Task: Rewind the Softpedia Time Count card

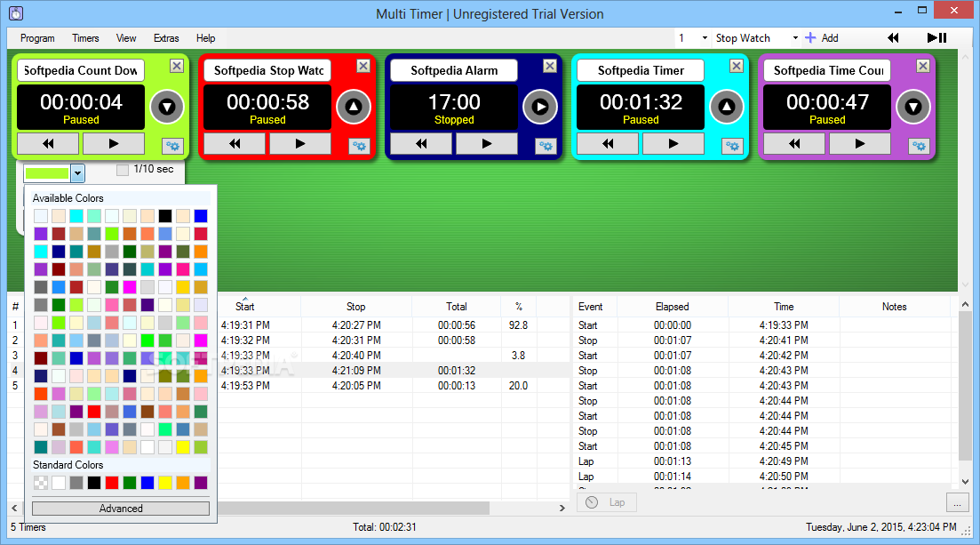Action: pyautogui.click(x=794, y=144)
